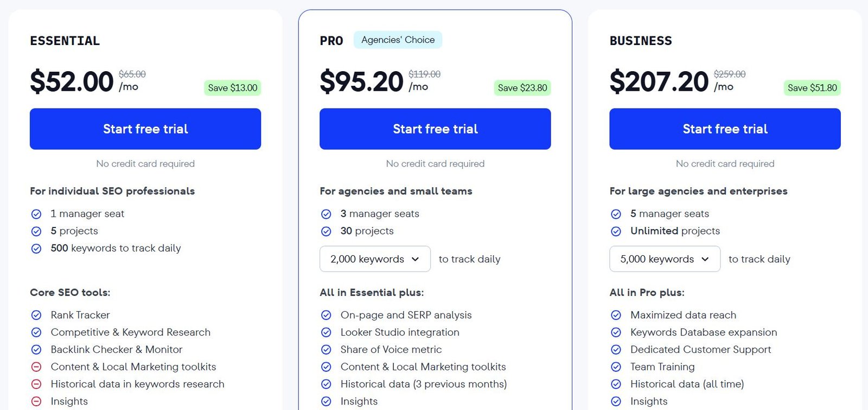The width and height of the screenshot is (868, 410).
Task: Click the checkmark next to 1 manager seat
Action: pyautogui.click(x=36, y=214)
